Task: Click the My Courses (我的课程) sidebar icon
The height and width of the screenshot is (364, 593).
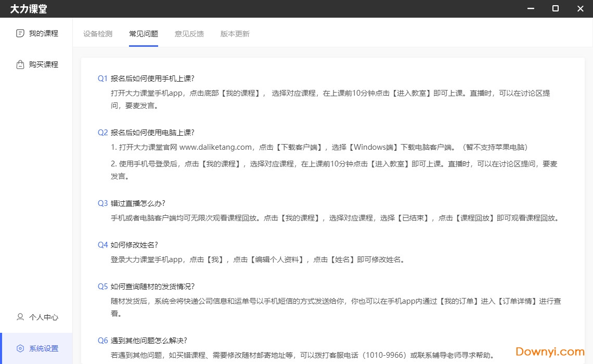Action: (20, 33)
